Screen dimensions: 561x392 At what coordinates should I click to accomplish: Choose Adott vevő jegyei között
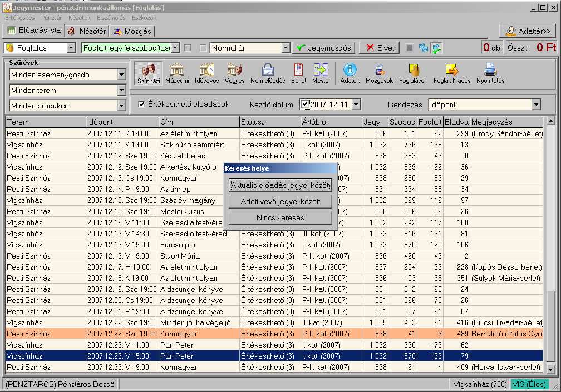(280, 201)
